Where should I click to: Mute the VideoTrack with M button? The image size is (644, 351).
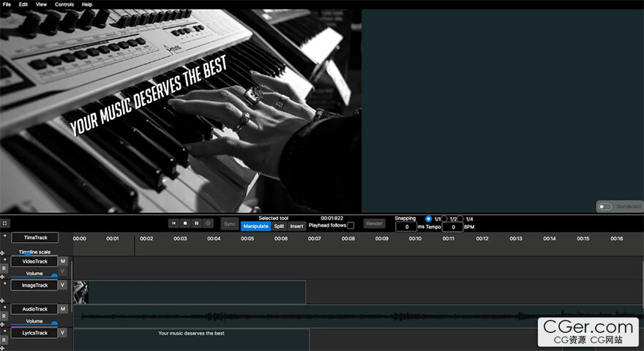click(63, 261)
